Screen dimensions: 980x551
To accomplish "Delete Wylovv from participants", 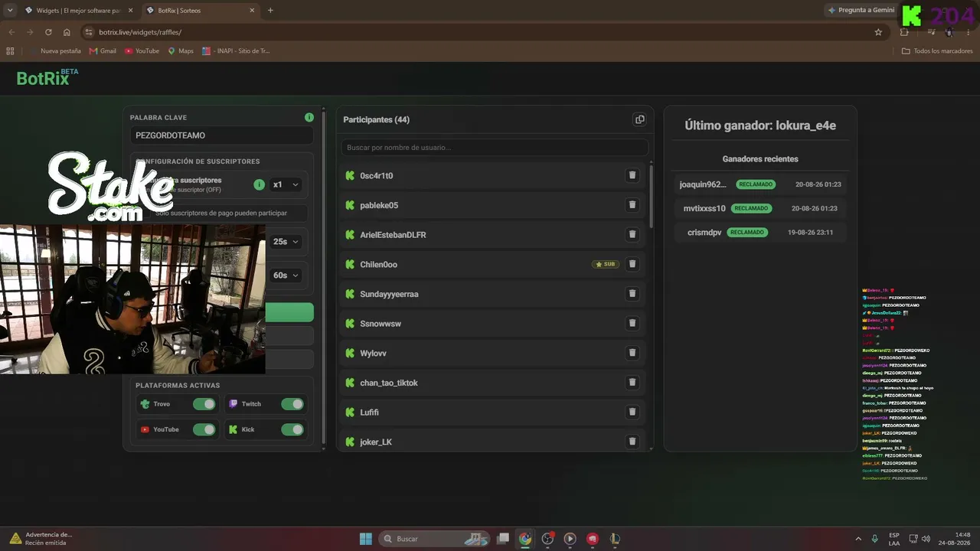I will (x=632, y=353).
